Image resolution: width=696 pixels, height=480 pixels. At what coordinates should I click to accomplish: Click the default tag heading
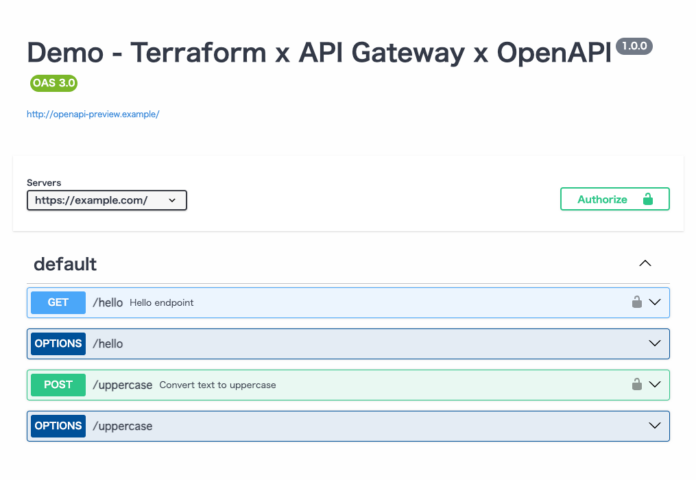[65, 264]
